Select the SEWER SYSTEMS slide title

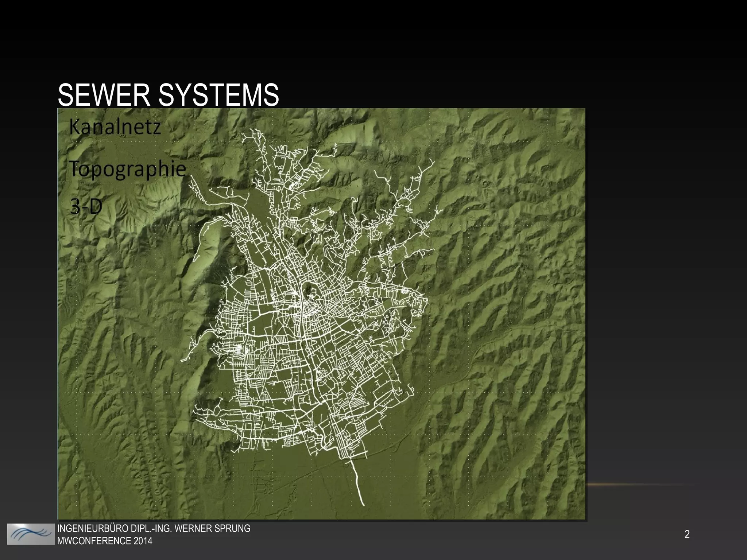tap(168, 95)
